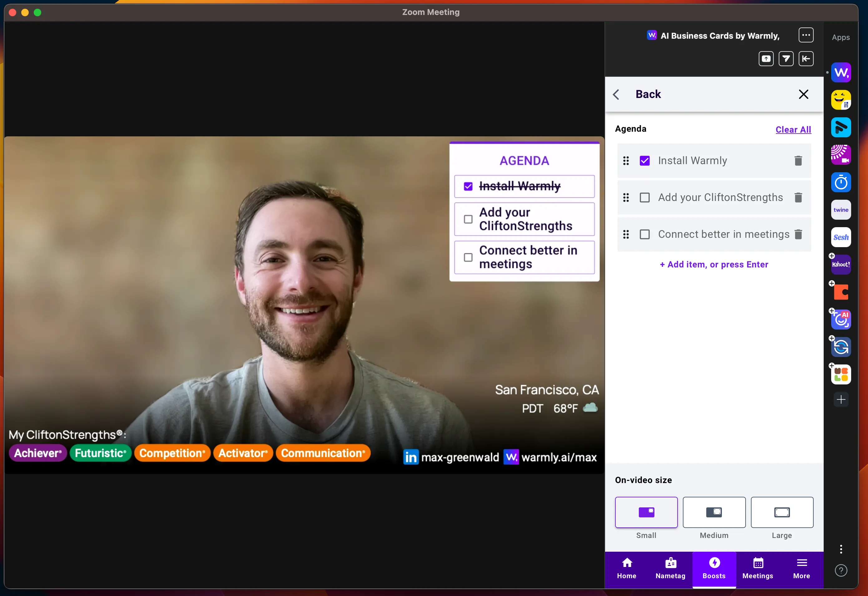Open the Timer app icon

point(841,183)
